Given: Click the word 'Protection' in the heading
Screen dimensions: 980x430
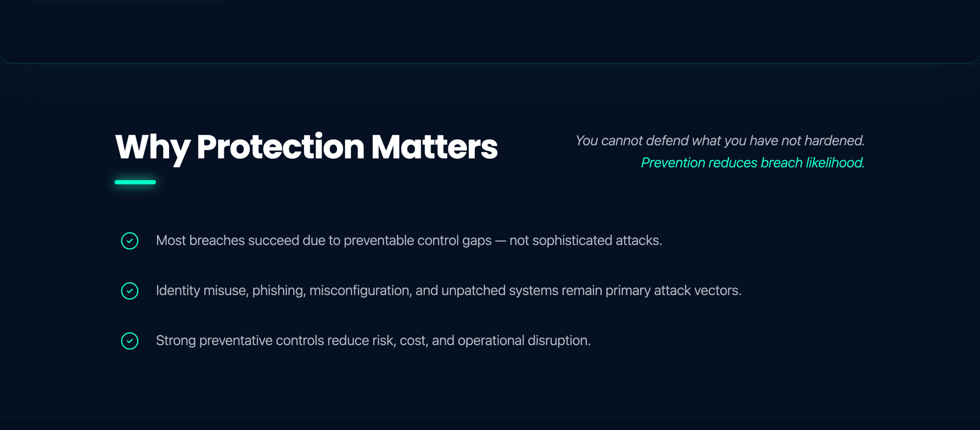Looking at the screenshot, I should coord(280,147).
